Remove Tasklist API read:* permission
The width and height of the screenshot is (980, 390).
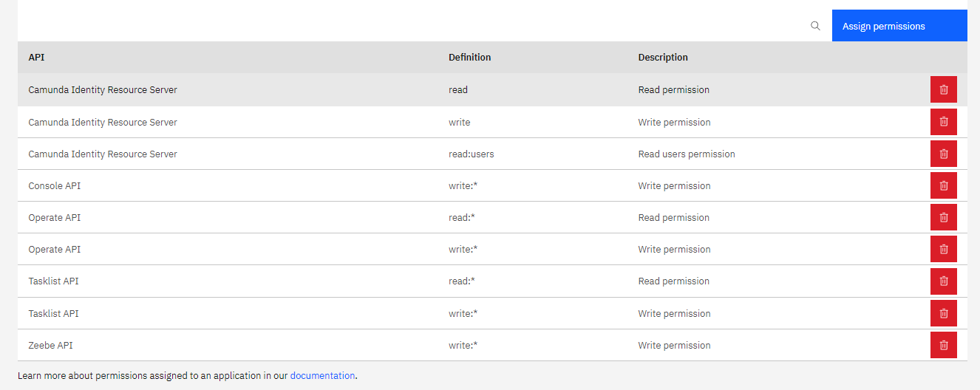pyautogui.click(x=943, y=281)
